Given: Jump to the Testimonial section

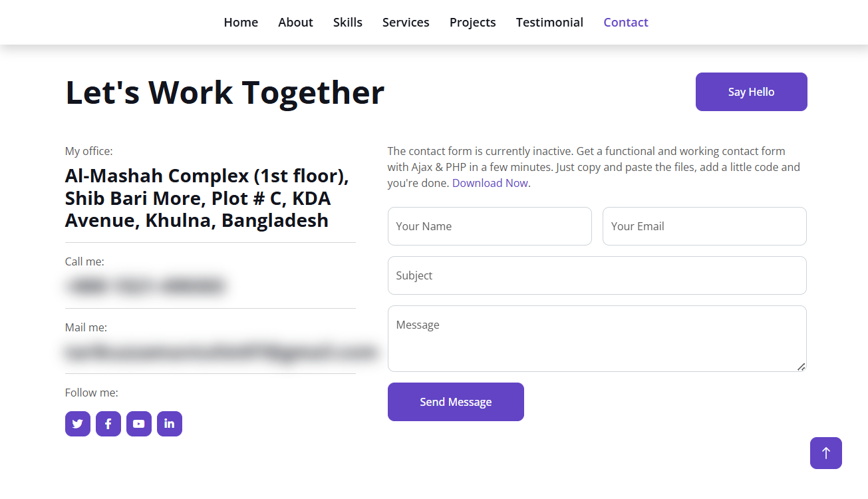Looking at the screenshot, I should (x=549, y=23).
